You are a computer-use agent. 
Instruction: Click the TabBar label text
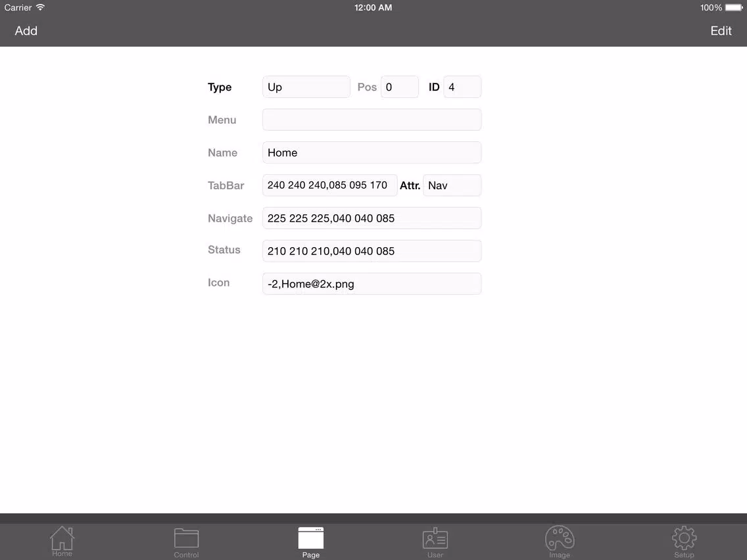tap(226, 186)
